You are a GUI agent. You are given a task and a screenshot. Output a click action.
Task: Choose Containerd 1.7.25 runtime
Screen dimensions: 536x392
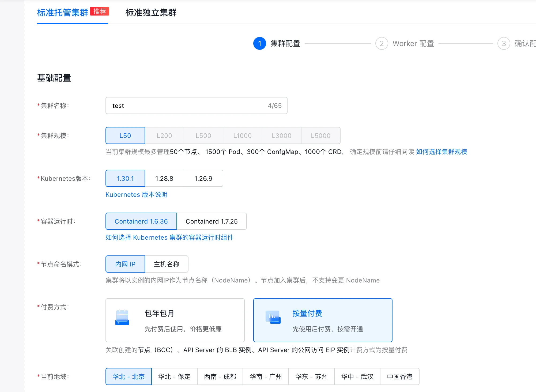coord(212,221)
